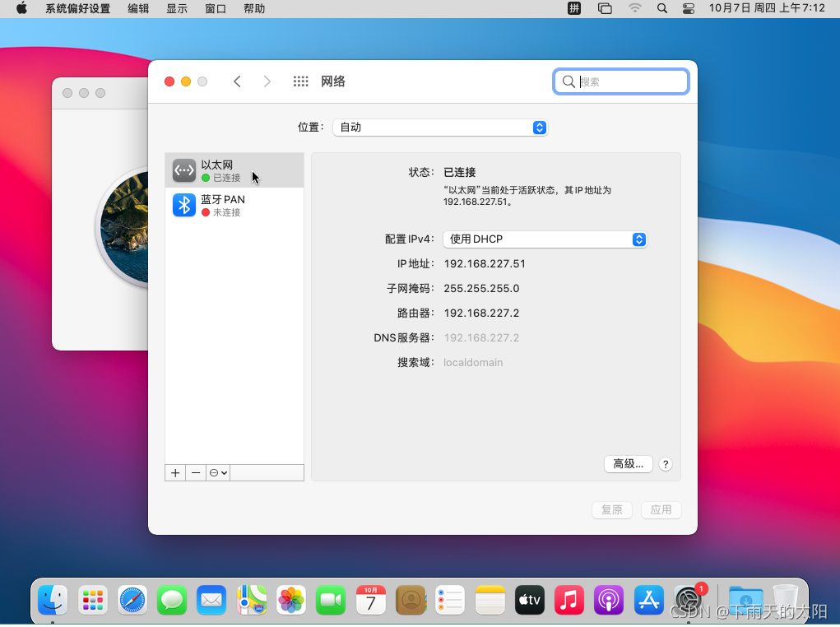Open System Preferences in the Dock
Image resolution: width=840 pixels, height=627 pixels.
[x=689, y=600]
